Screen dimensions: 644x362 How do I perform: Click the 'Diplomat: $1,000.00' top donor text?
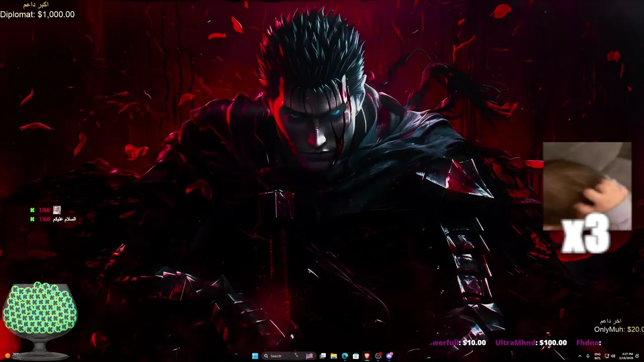37,15
